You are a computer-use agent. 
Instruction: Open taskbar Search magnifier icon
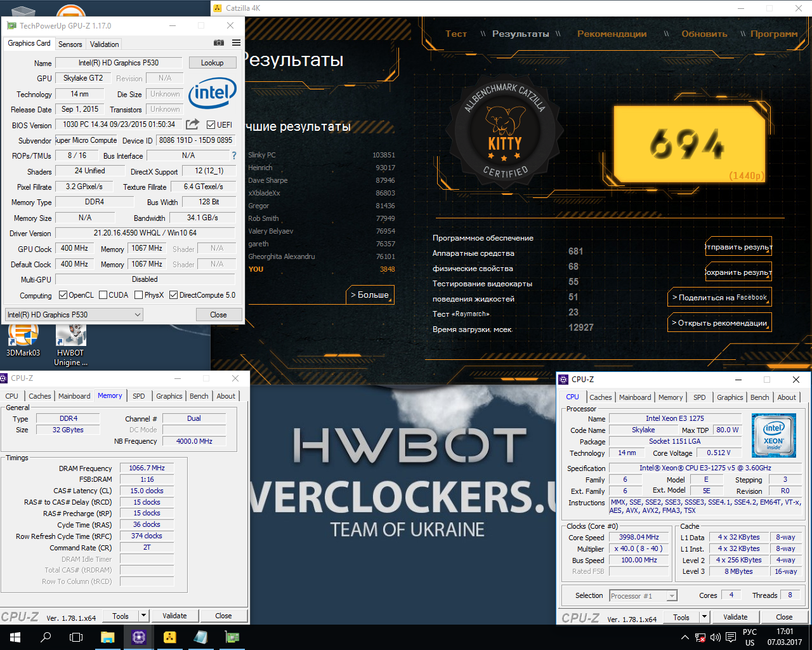[46, 637]
